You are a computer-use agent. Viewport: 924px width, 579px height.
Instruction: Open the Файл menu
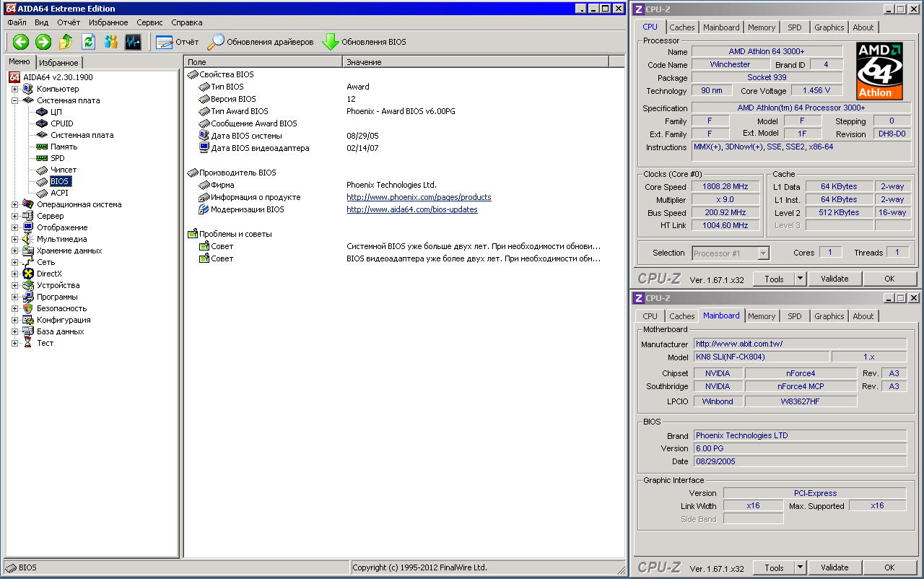pyautogui.click(x=17, y=22)
